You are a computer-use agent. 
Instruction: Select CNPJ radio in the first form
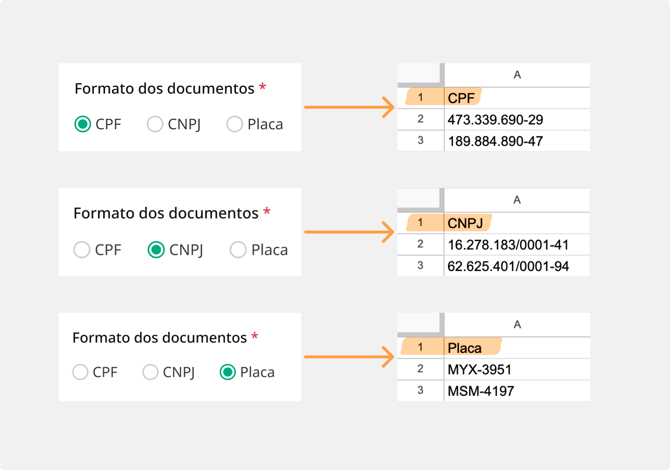tap(155, 124)
